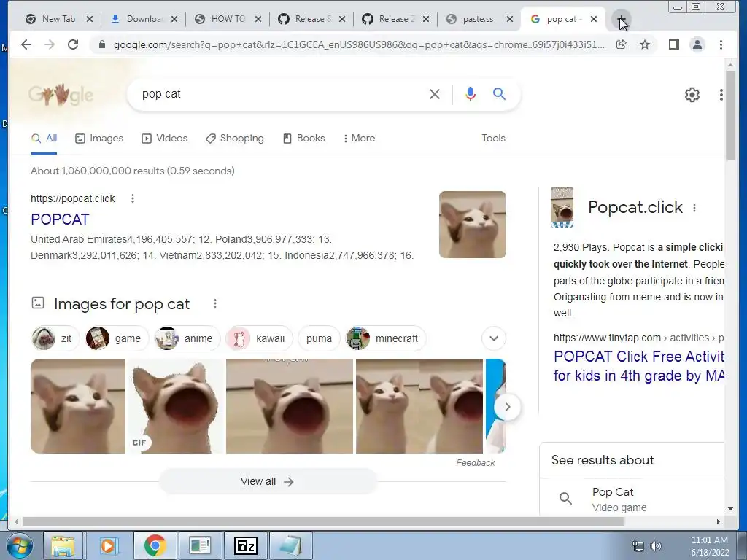The image size is (747, 560).
Task: Open the Chrome side panel
Action: coord(673,44)
